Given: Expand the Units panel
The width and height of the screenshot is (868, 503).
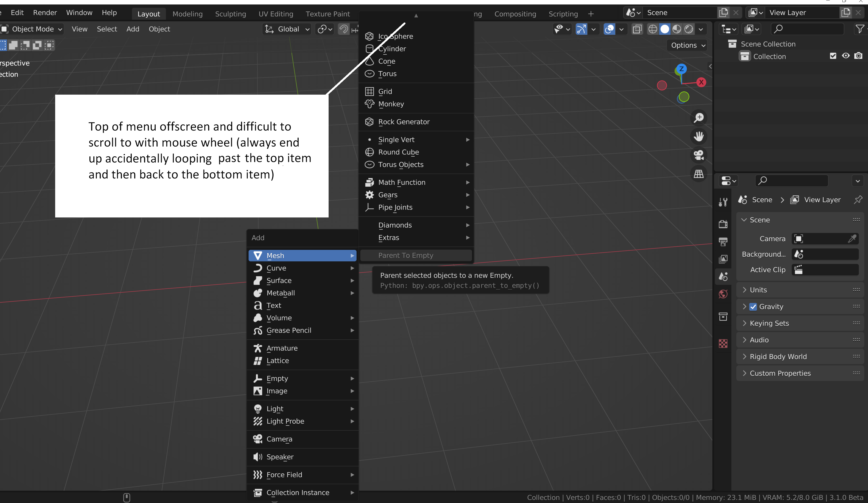Looking at the screenshot, I should coord(800,290).
